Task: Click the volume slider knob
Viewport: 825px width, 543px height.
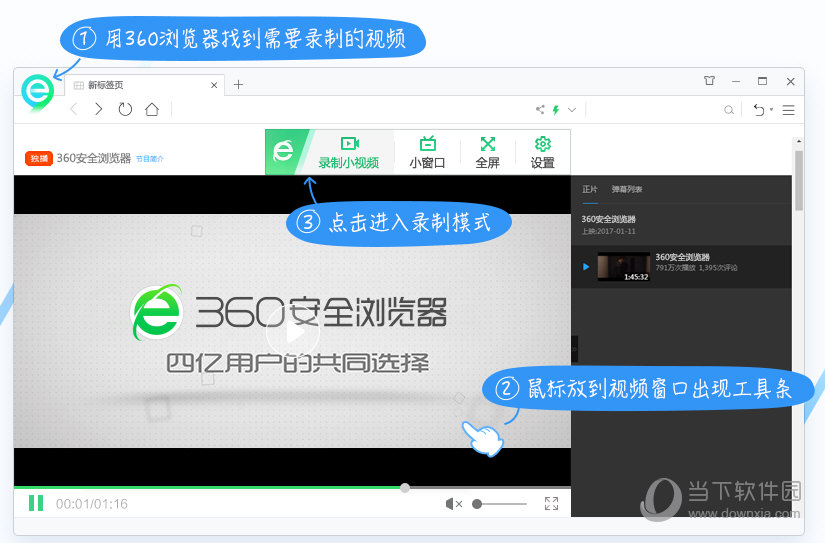Action: click(477, 504)
